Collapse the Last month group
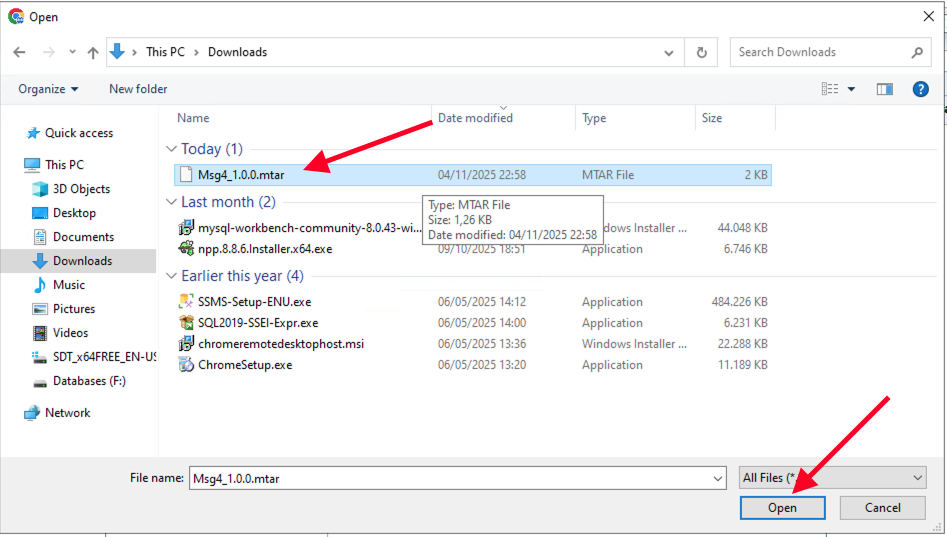The image size is (947, 537). (x=172, y=202)
